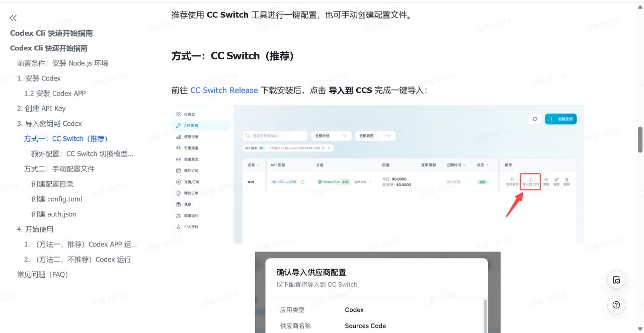Navigate to 2. 创建 API Key section
Image resolution: width=644 pixels, height=333 pixels.
coord(41,109)
